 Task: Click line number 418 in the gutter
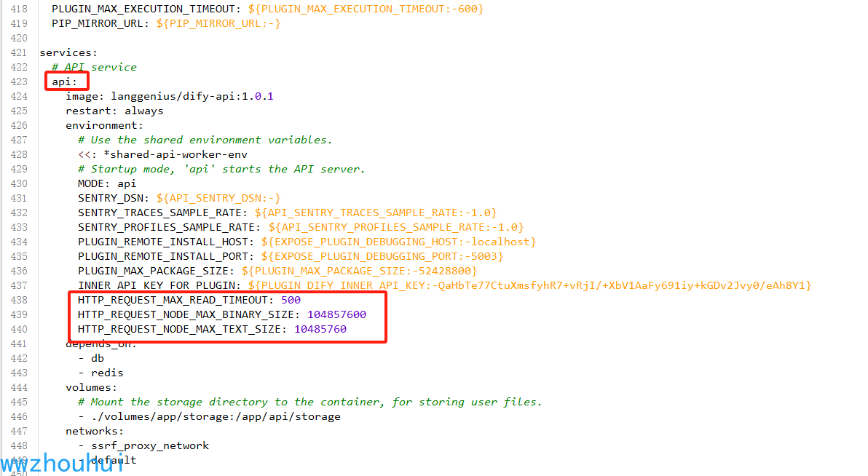[19, 9]
